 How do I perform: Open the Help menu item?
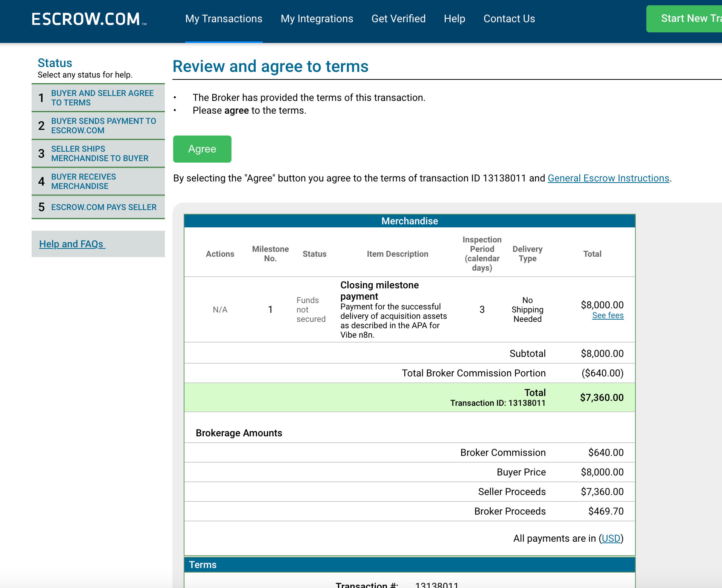tap(454, 19)
